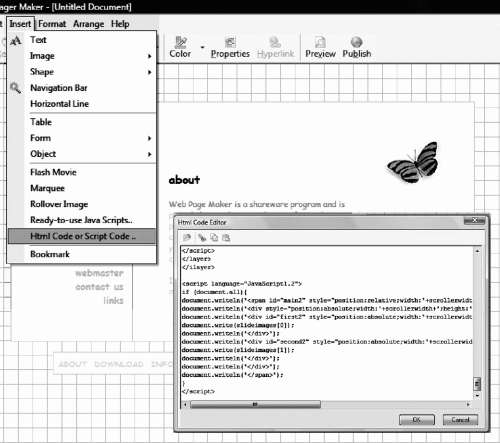
Task: Click the Preview toolbar icon
Action: (320, 47)
